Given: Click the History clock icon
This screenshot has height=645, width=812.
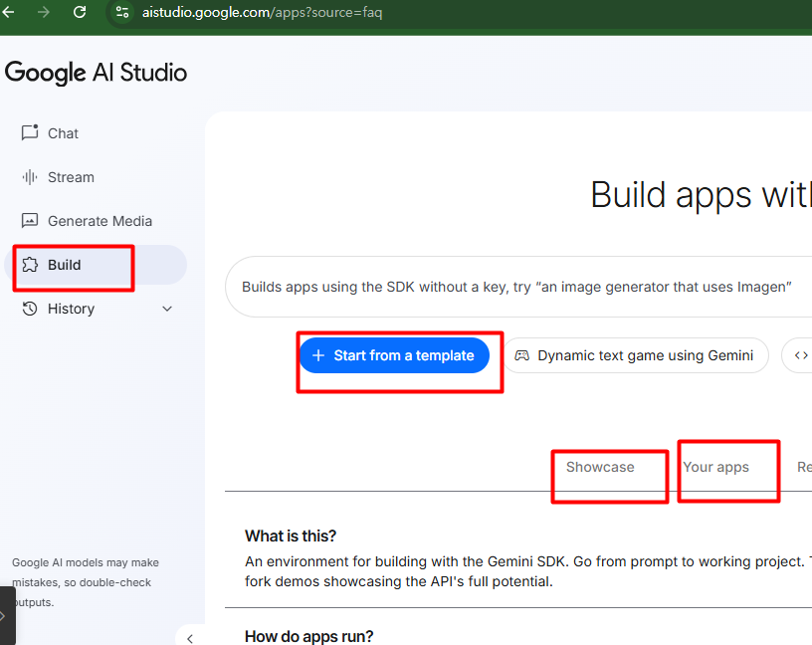Looking at the screenshot, I should (x=30, y=309).
